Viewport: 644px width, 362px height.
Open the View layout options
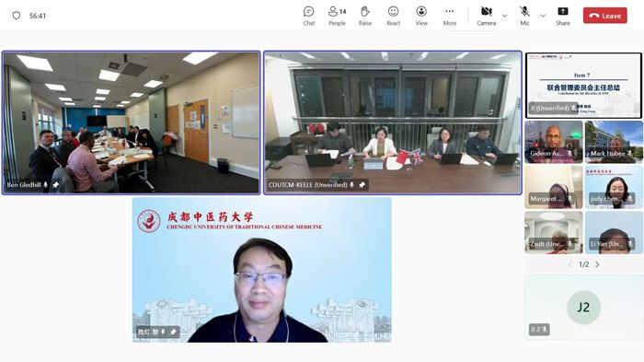tap(421, 16)
